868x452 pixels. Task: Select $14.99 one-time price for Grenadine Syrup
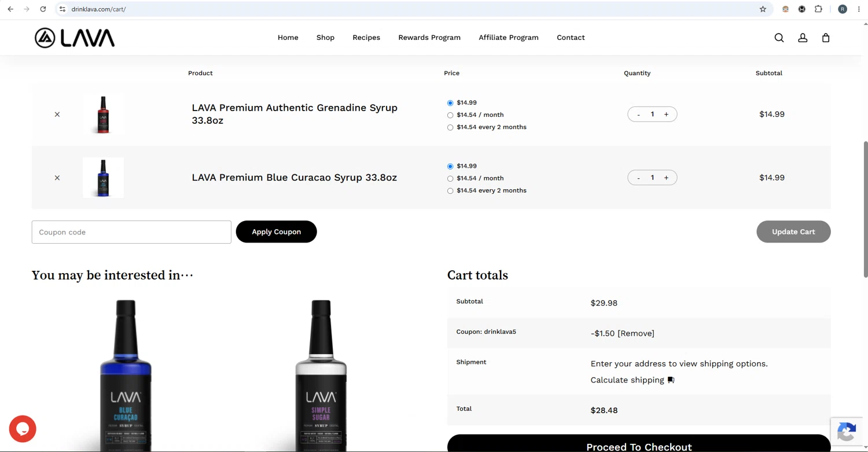[450, 103]
